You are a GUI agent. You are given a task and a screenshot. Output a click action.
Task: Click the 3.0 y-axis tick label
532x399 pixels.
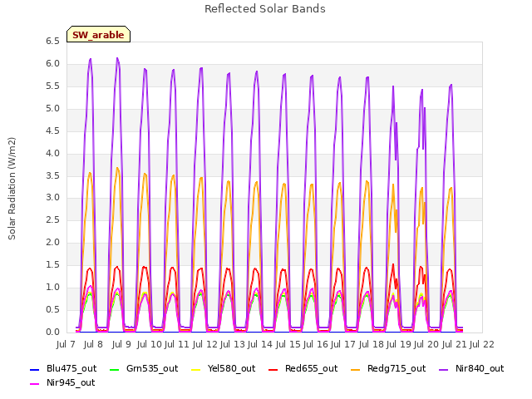pyautogui.click(x=53, y=198)
